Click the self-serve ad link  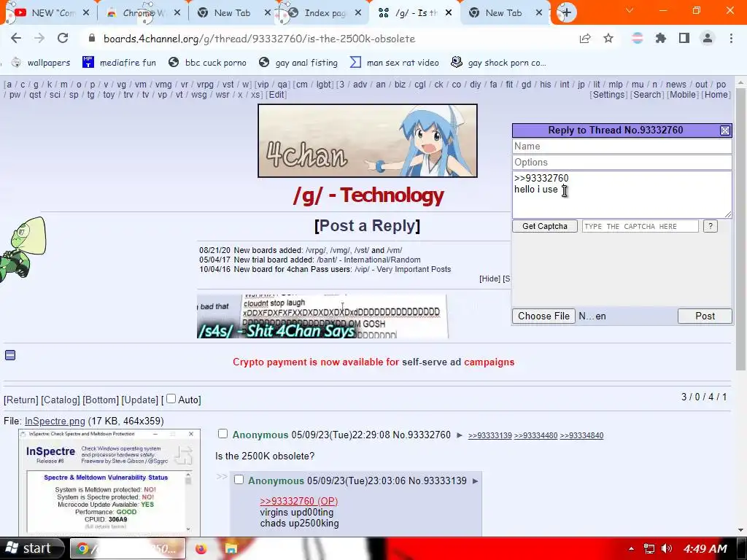pos(431,362)
